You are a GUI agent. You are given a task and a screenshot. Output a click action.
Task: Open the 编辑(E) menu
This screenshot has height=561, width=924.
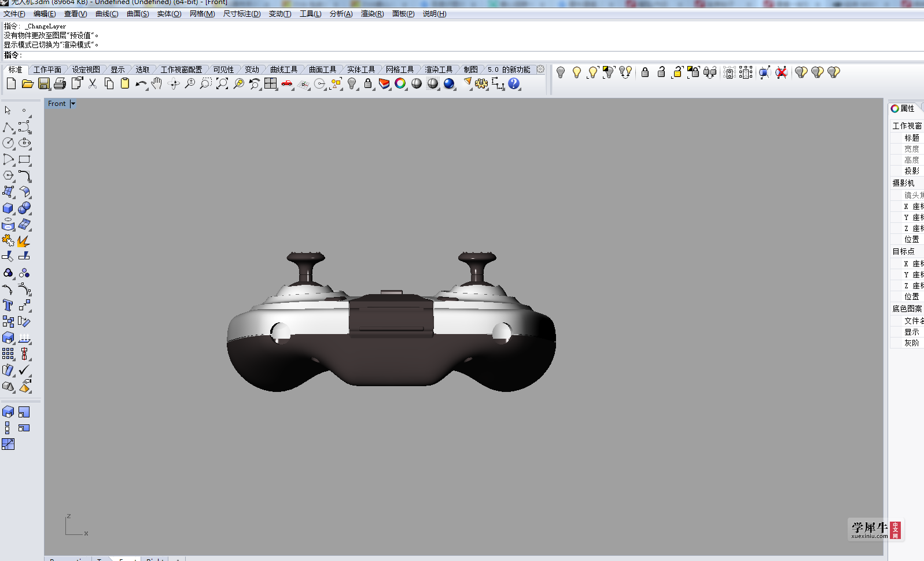[x=45, y=14]
